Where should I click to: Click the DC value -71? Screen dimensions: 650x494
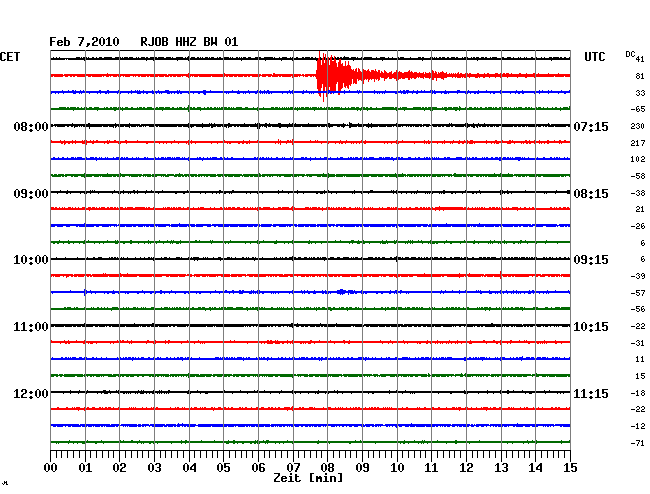click(638, 443)
